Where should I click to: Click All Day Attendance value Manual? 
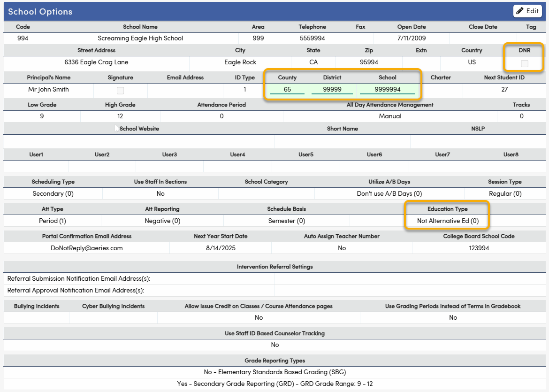tap(390, 116)
